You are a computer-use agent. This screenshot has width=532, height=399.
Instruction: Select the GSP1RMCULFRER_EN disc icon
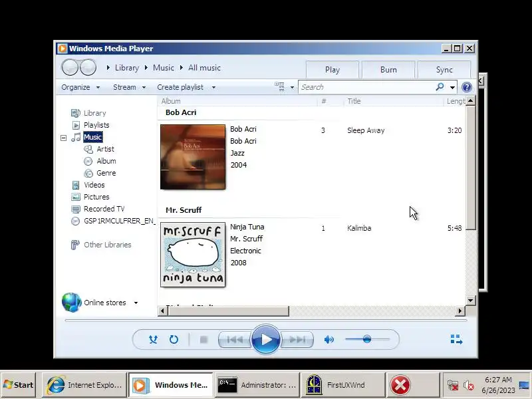point(75,221)
